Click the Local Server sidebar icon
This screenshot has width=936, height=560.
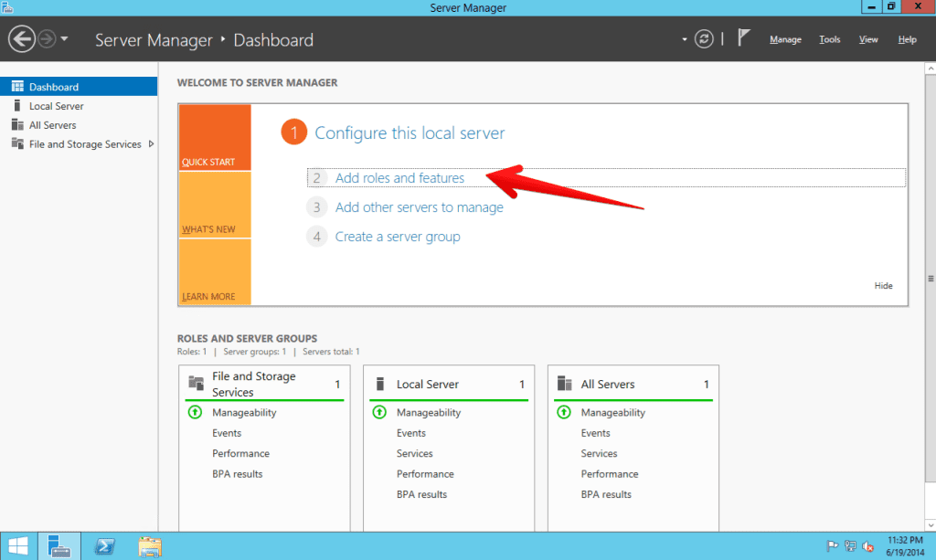click(x=17, y=106)
